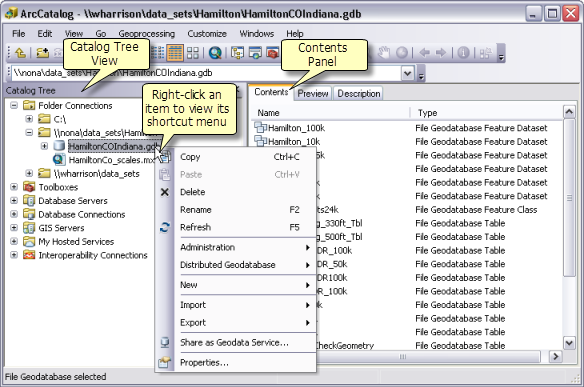
Task: Switch to Thumbnails view icon
Action: pyautogui.click(x=193, y=53)
